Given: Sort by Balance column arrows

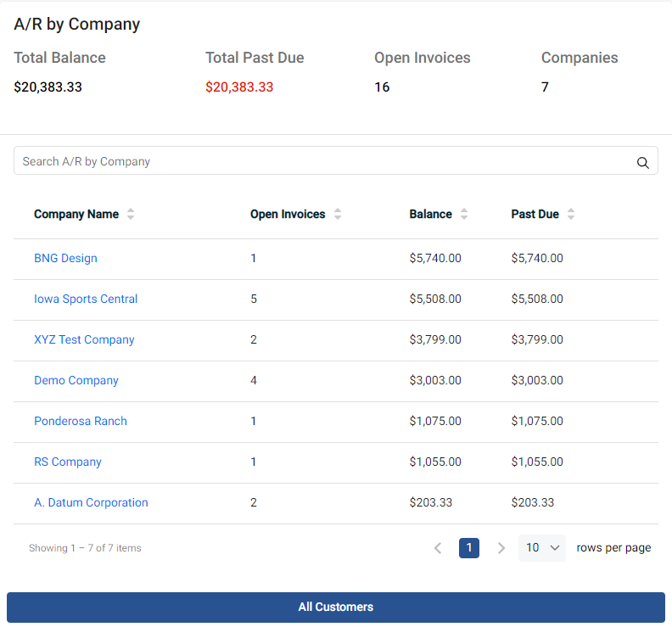Looking at the screenshot, I should (464, 215).
